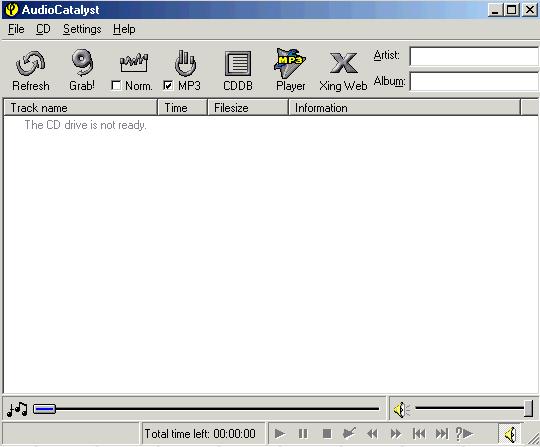Click the Pause button
Screen dimensions: 540x447
(303, 434)
